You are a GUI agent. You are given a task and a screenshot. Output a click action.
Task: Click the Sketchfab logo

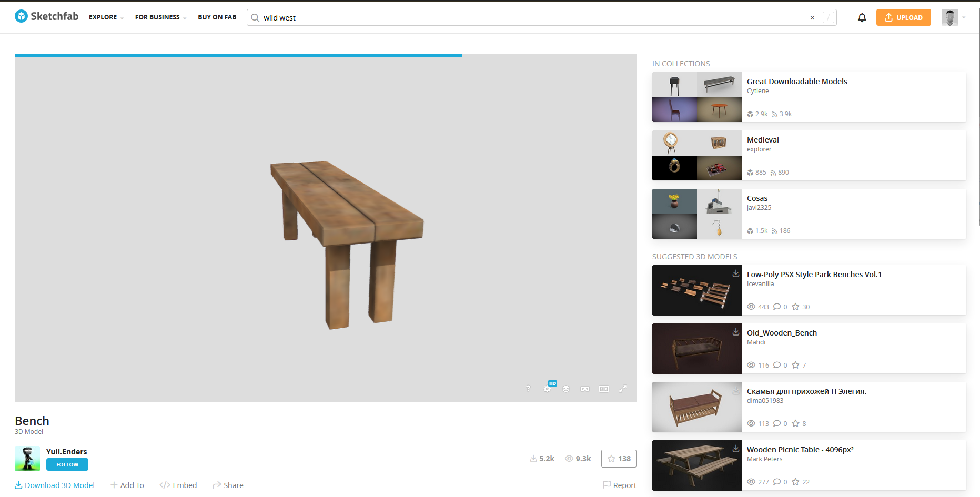tap(46, 17)
